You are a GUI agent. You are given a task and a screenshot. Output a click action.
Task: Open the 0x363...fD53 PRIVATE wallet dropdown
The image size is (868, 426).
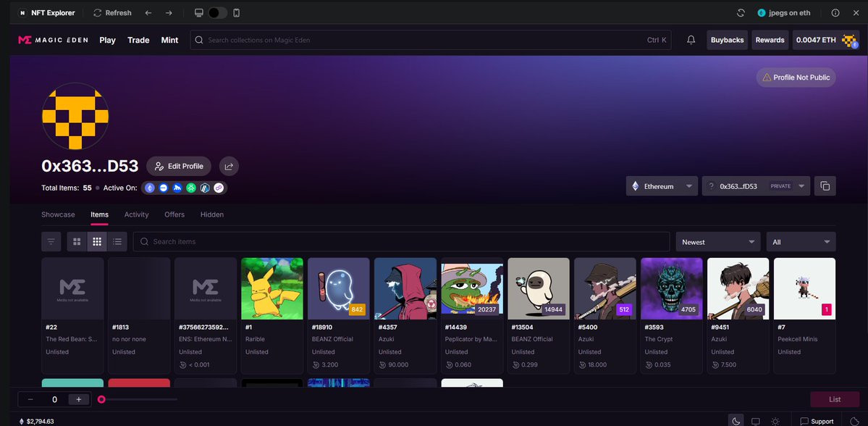pos(756,186)
